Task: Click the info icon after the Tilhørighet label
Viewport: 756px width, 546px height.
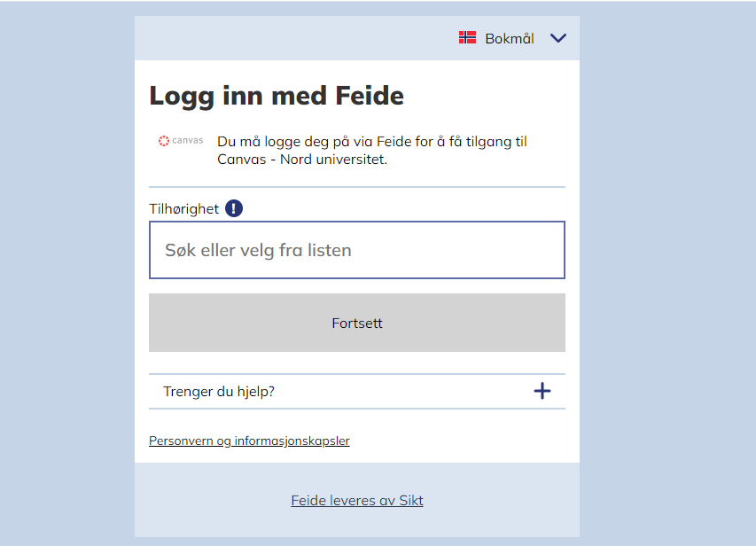Action: click(232, 207)
